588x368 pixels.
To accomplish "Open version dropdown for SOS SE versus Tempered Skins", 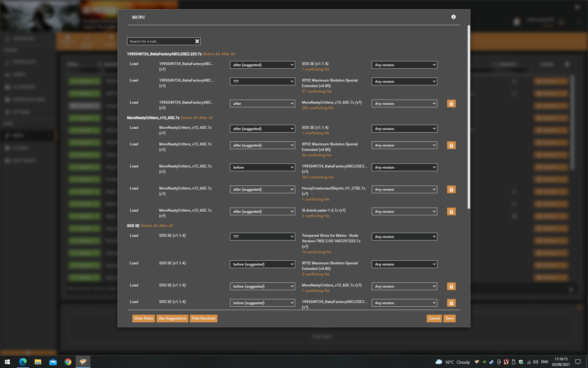I will (x=404, y=237).
